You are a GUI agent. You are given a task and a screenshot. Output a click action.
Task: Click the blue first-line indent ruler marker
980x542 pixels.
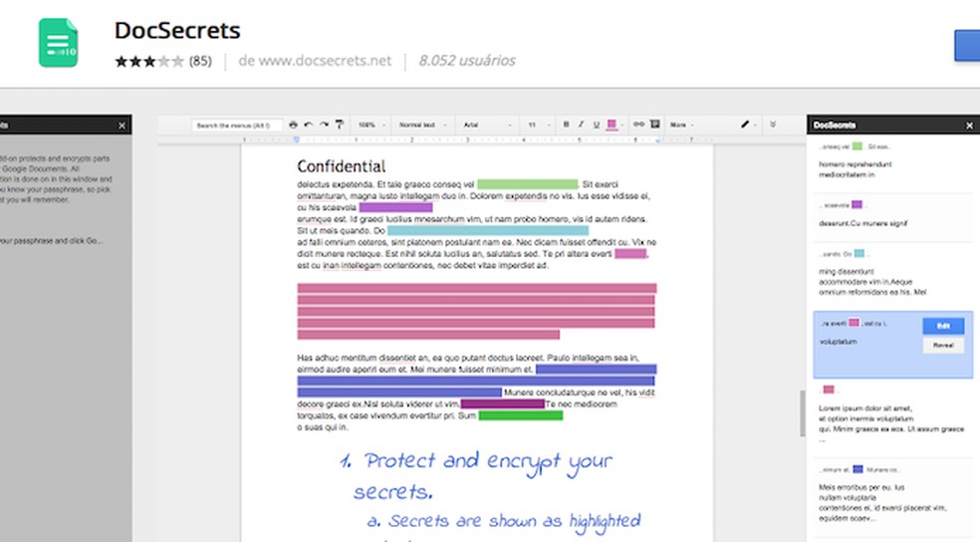pyautogui.click(x=296, y=140)
